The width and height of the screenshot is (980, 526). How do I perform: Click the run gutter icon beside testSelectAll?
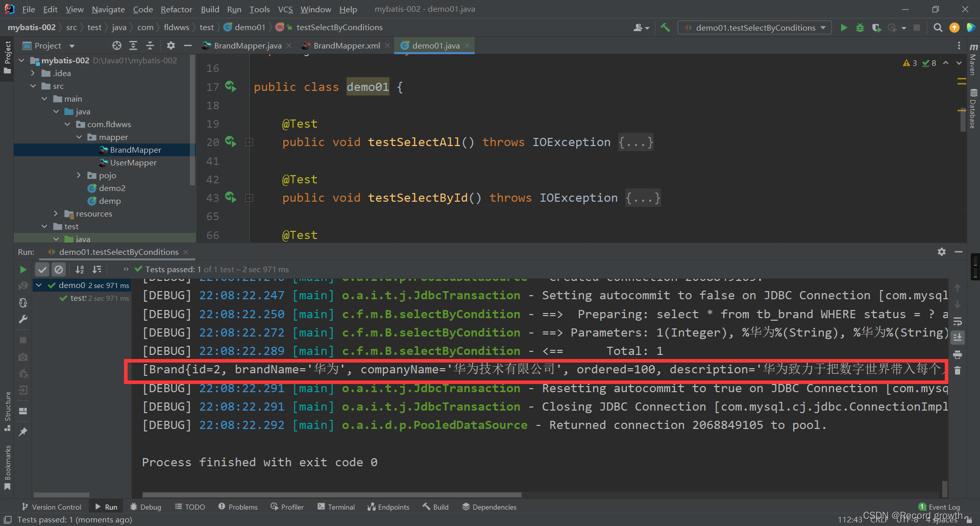pos(231,141)
